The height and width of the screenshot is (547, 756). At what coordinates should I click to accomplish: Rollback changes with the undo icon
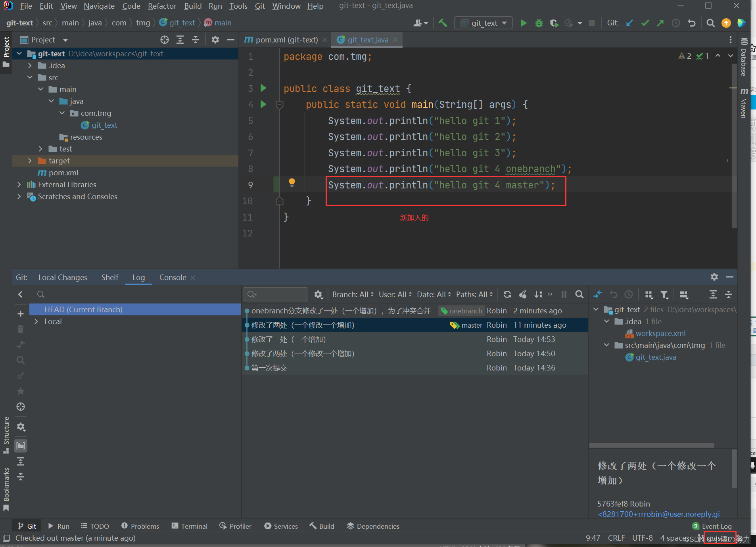(x=692, y=23)
